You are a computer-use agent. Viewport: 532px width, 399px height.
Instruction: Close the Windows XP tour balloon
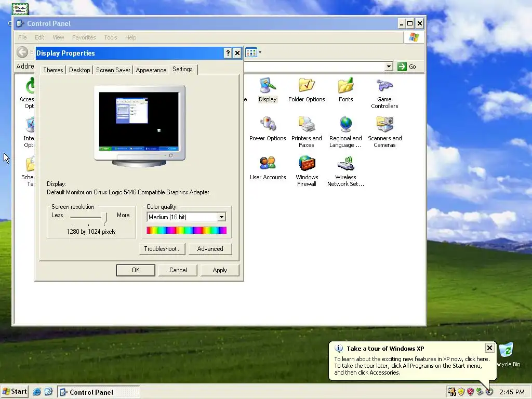489,348
